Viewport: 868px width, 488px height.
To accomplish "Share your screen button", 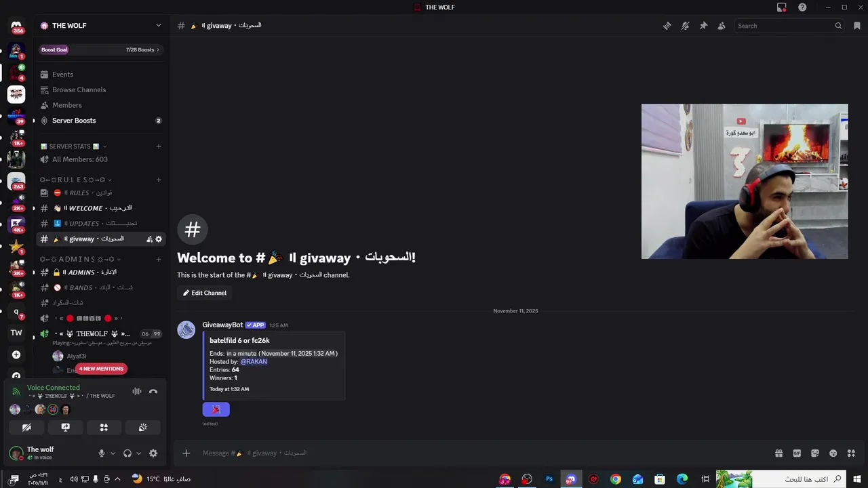I will pos(65,428).
